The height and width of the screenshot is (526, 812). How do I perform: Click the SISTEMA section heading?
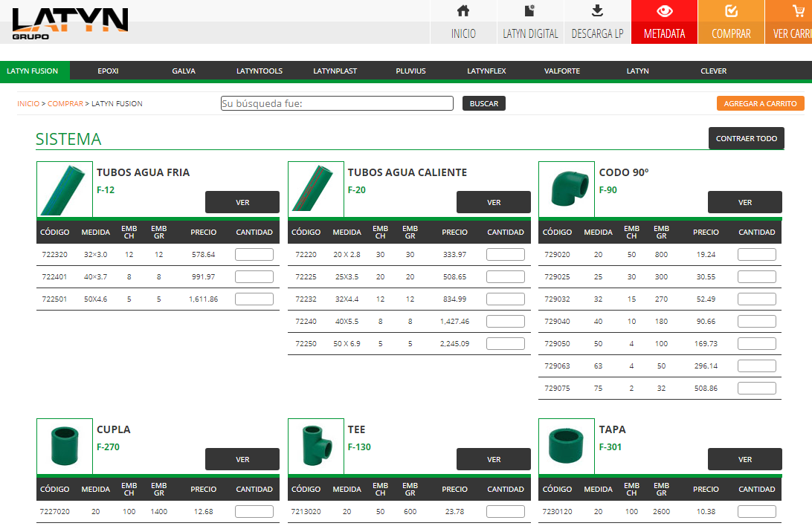click(68, 139)
